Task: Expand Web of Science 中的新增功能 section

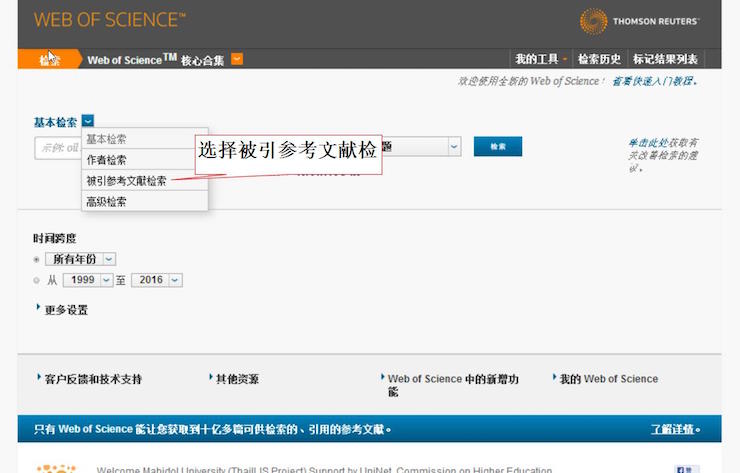Action: click(x=450, y=385)
